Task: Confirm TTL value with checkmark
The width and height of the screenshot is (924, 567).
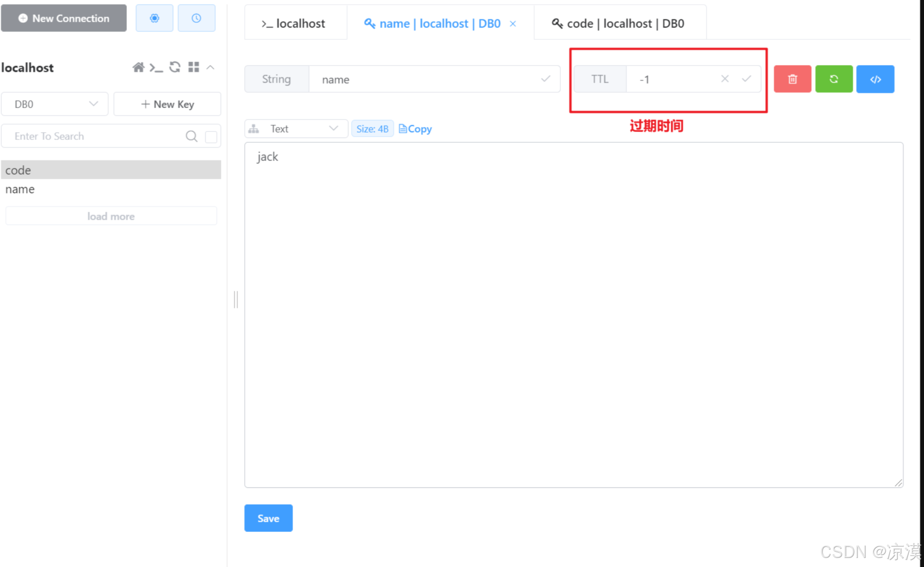Action: click(746, 79)
